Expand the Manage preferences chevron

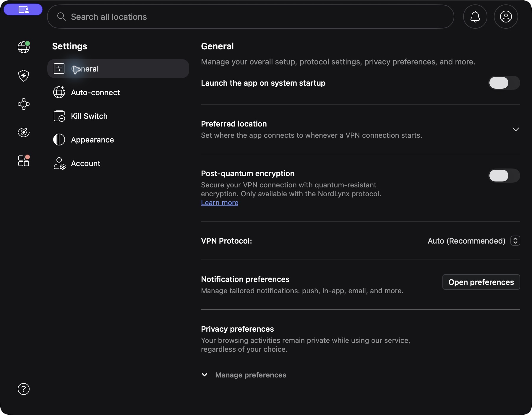205,375
